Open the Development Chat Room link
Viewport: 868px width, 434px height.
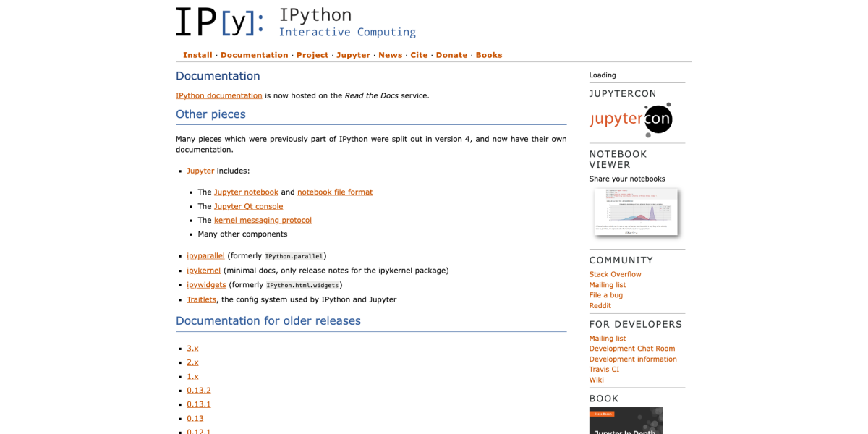click(x=631, y=348)
